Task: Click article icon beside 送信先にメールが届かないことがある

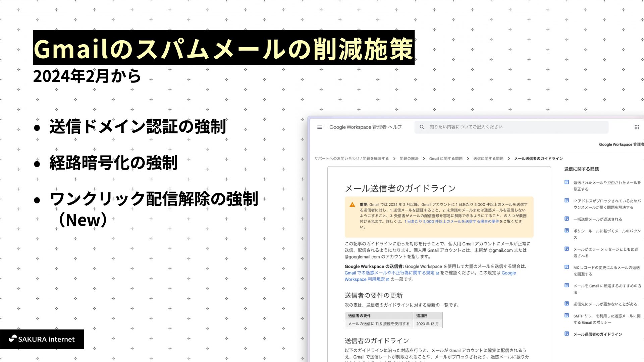Action: (x=567, y=304)
